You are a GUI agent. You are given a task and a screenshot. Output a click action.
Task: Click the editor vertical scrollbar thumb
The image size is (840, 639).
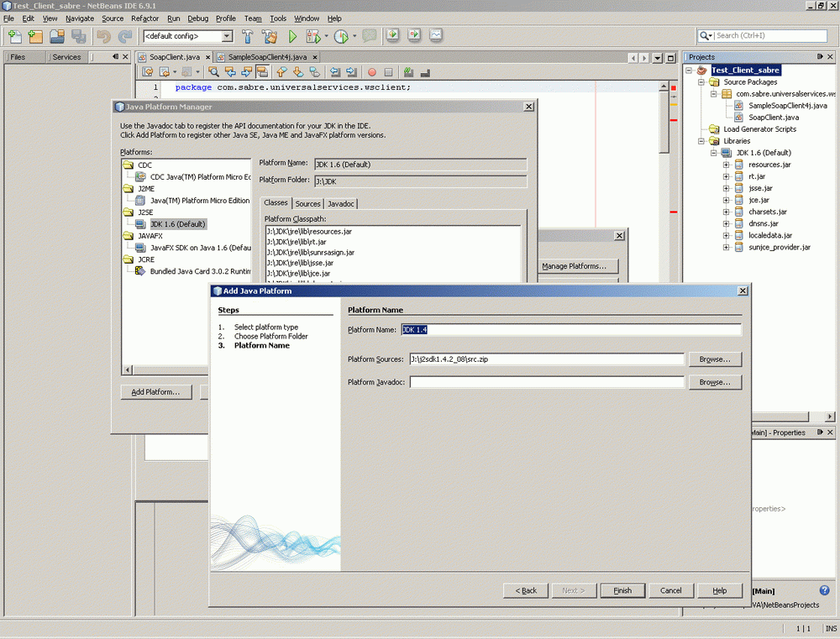click(x=664, y=123)
